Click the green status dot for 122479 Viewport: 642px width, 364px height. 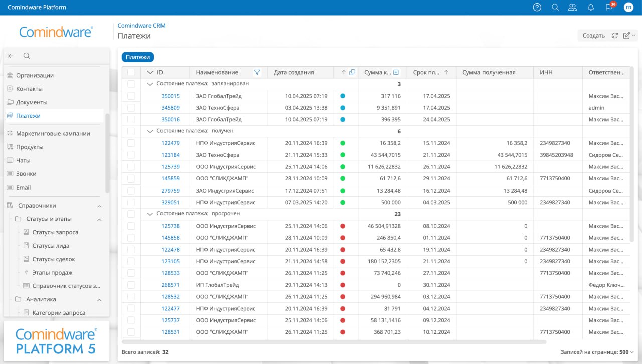coord(343,143)
